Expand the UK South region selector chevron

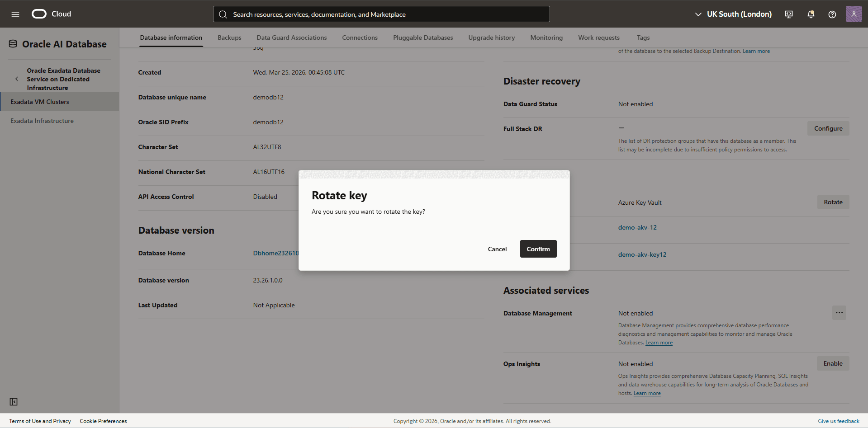pyautogui.click(x=698, y=14)
